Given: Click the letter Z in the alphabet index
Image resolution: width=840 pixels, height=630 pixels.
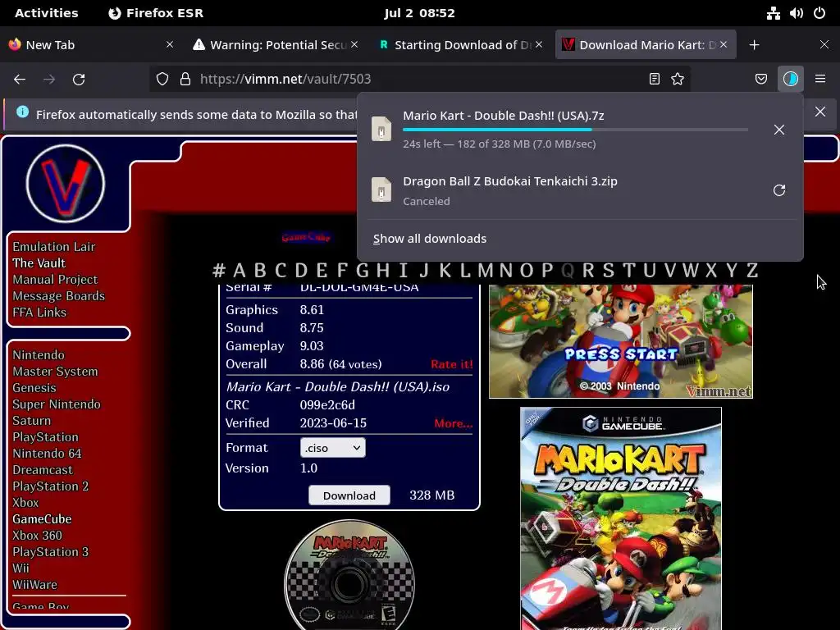Looking at the screenshot, I should point(752,271).
